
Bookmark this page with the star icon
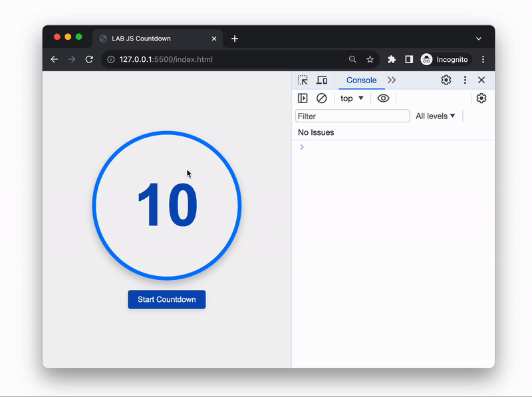point(370,59)
